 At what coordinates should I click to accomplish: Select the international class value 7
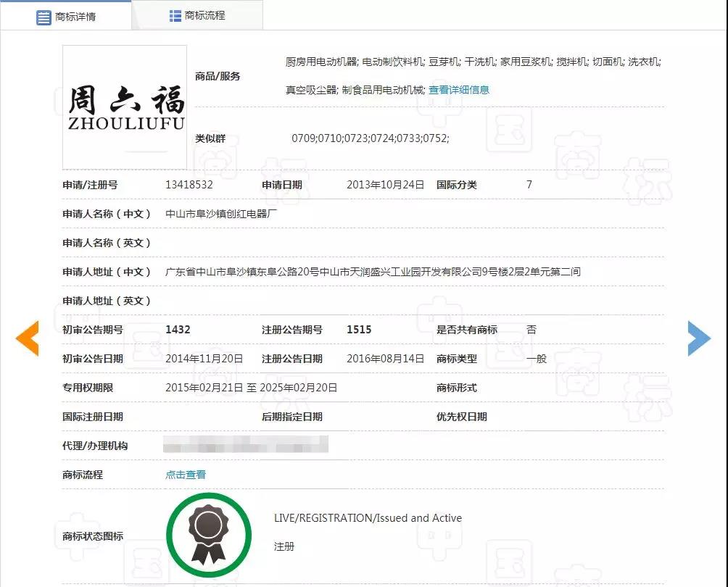(x=529, y=185)
